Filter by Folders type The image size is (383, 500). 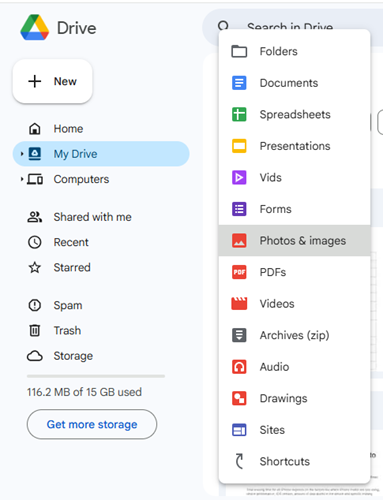coord(294,51)
